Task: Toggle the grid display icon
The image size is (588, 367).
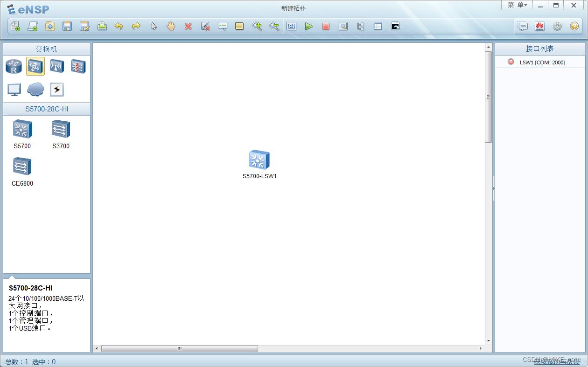Action: [x=378, y=26]
